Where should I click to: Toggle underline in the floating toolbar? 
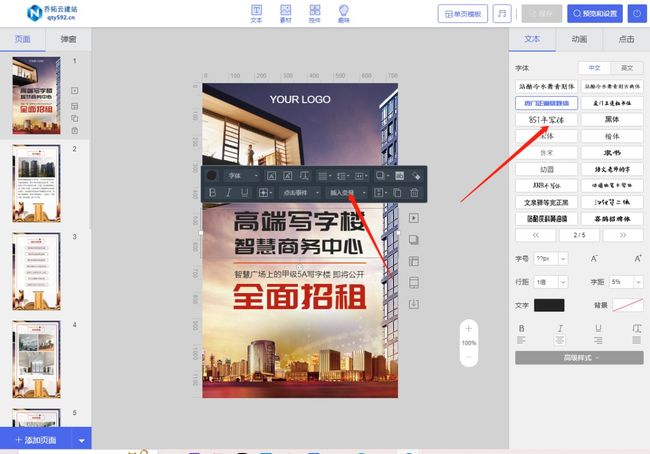pyautogui.click(x=245, y=193)
